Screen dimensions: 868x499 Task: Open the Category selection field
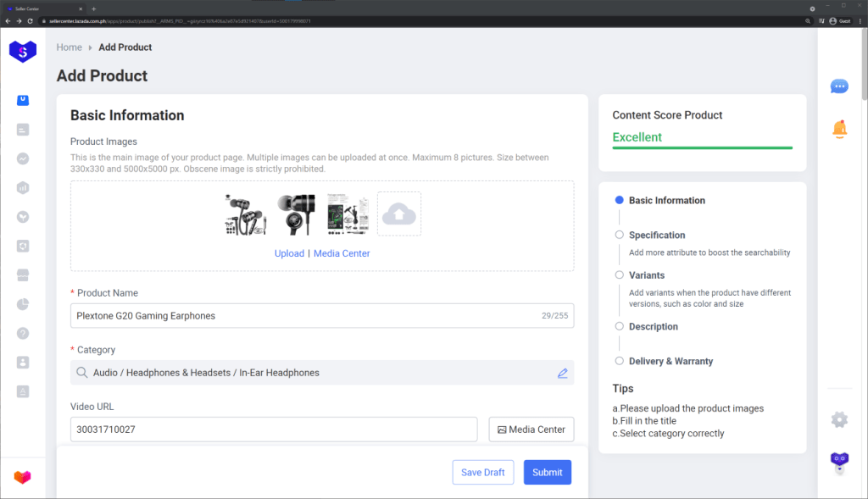click(314, 373)
